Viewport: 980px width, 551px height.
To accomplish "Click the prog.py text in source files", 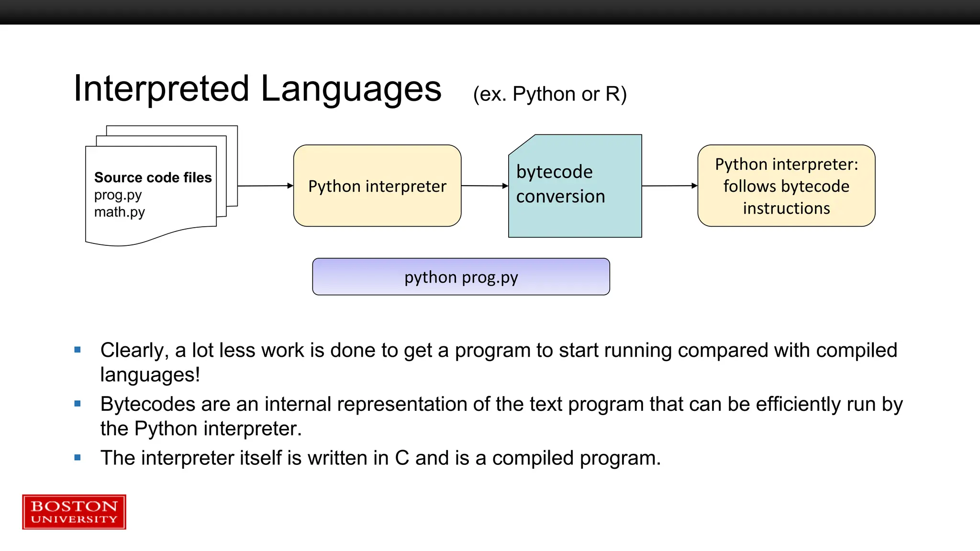I will coord(118,195).
